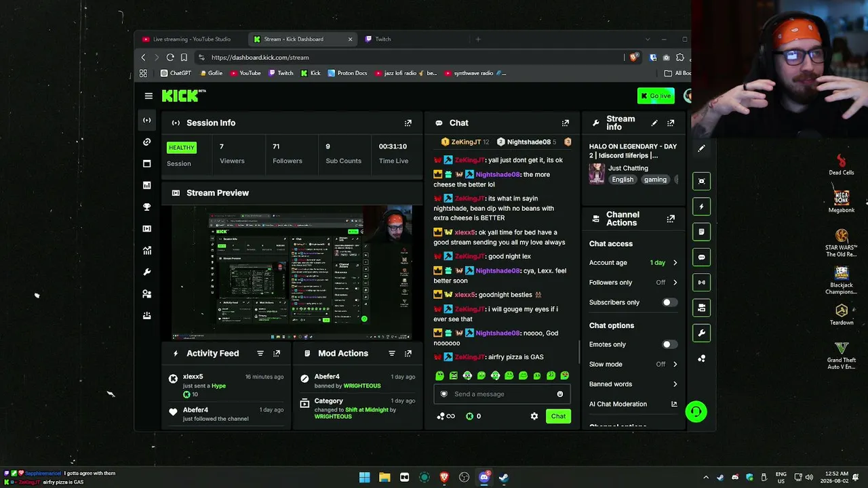Pop out the Session Info panel
This screenshot has height=488, width=868.
click(x=408, y=123)
